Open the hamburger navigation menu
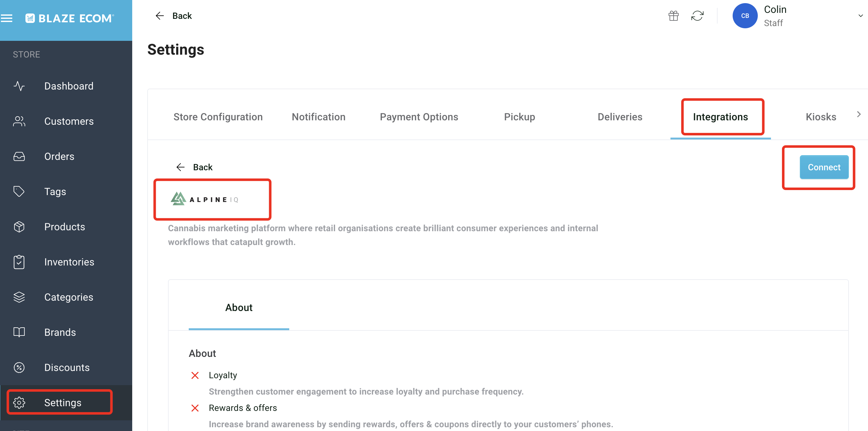Screen dimensions: 868x431 coord(7,18)
